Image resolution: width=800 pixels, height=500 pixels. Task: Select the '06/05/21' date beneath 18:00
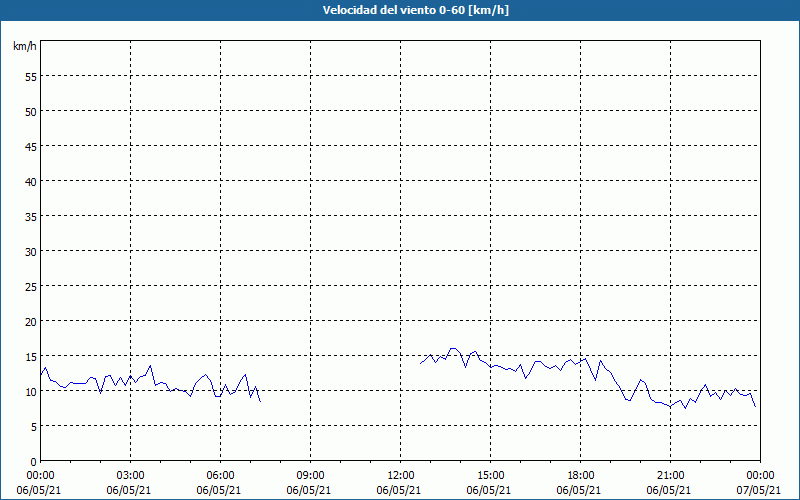[x=579, y=490]
